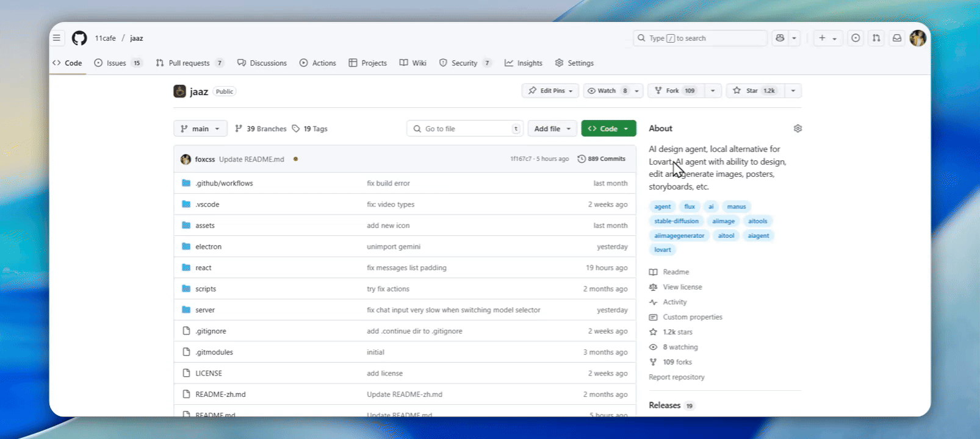Focus the Type to search field
The image size is (980, 439).
click(700, 38)
